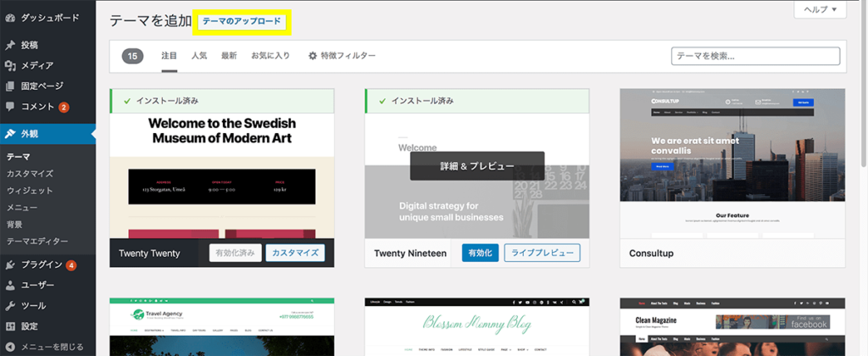
Task: Click the plugins update badge showing 4
Action: (x=71, y=264)
